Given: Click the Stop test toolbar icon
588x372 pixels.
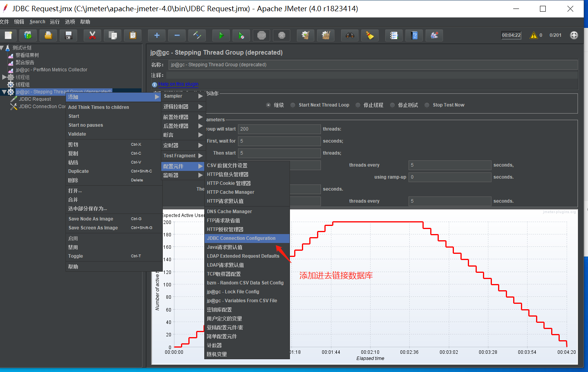Looking at the screenshot, I should point(262,35).
